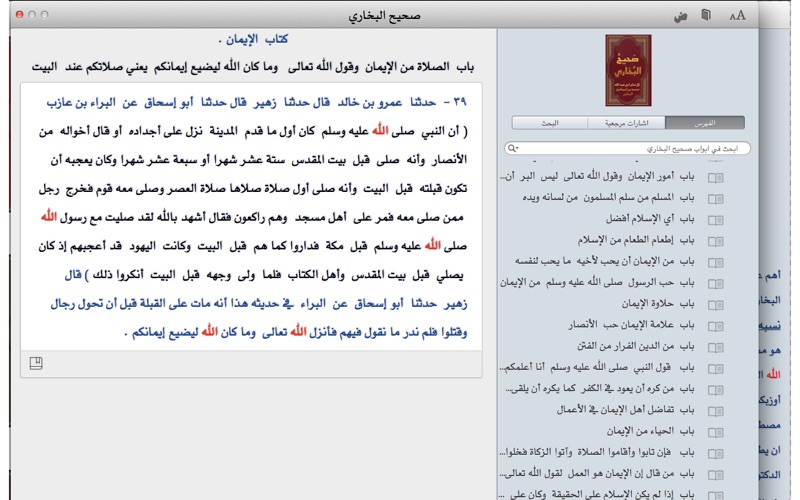Click the صحيح البخاري book cover thumbnail
Image resolution: width=800 pixels, height=500 pixels.
click(628, 70)
